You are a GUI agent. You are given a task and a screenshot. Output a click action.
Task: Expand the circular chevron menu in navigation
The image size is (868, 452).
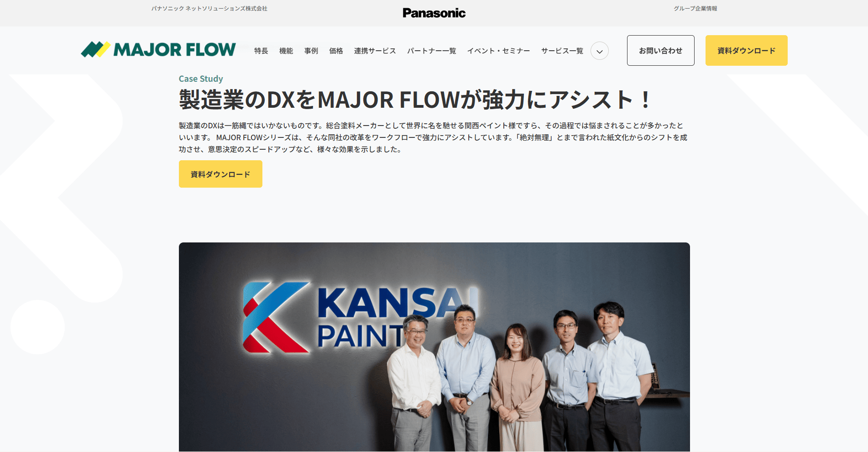click(x=600, y=51)
